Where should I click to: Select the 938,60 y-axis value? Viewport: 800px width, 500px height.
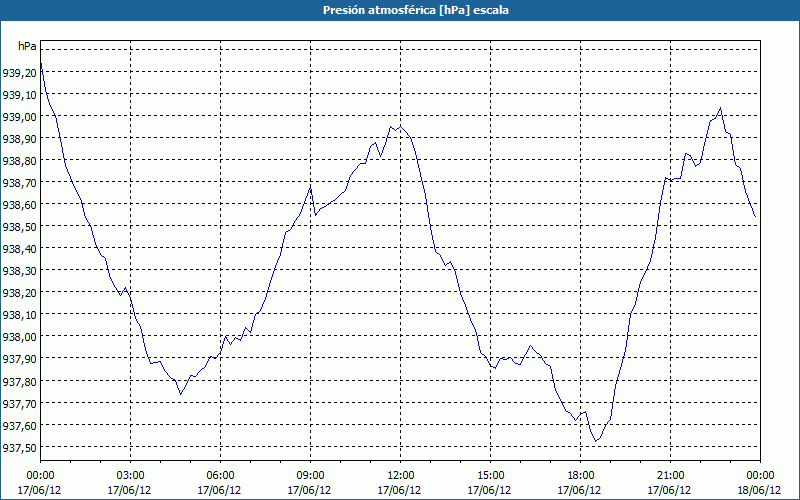[x=19, y=205]
